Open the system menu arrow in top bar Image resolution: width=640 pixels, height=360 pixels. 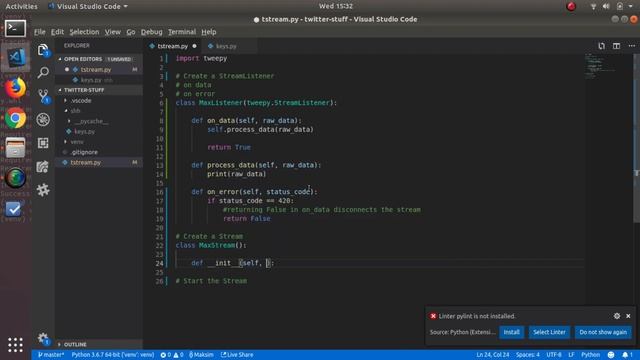631,6
